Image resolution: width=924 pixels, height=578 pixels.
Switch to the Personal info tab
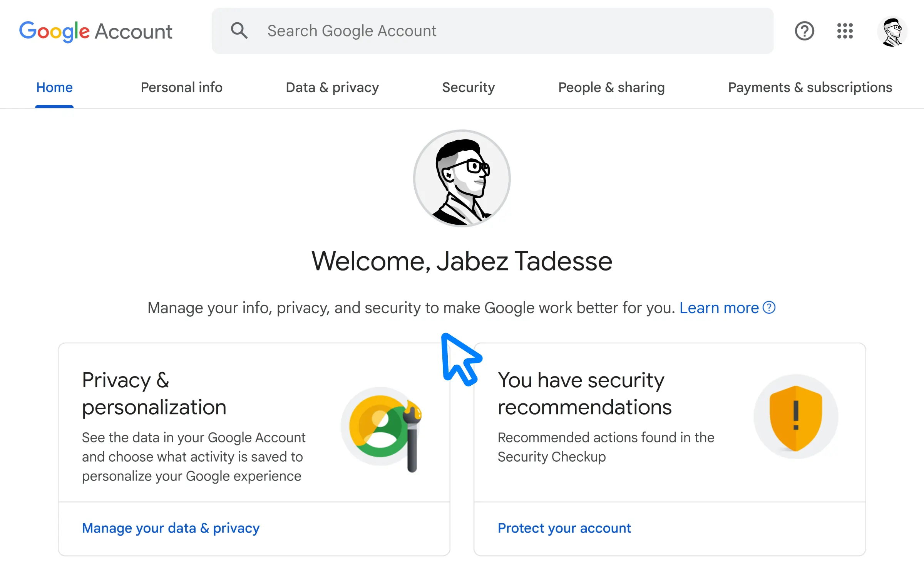(182, 87)
